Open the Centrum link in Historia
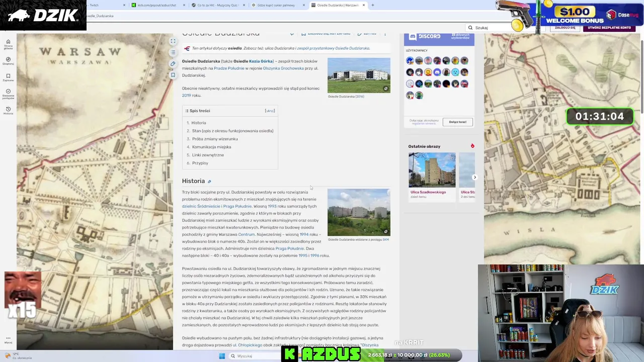The width and height of the screenshot is (644, 362). coord(247,234)
